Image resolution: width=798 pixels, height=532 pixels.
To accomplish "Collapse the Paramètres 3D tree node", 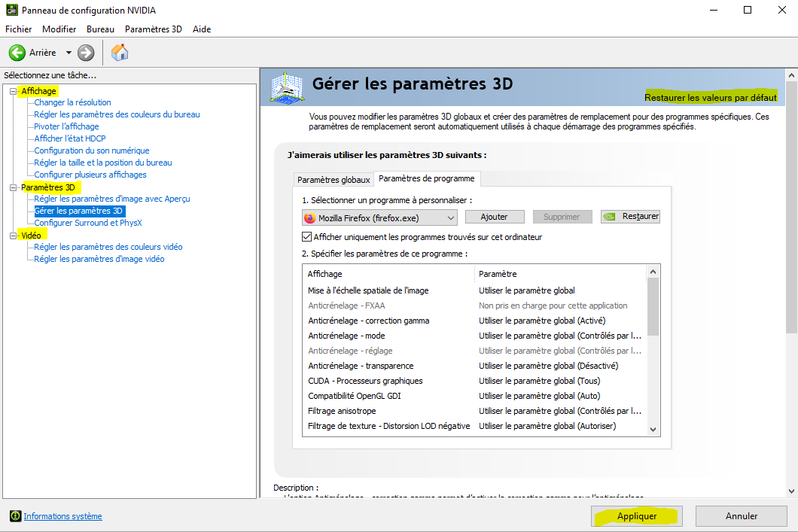I will tap(14, 187).
